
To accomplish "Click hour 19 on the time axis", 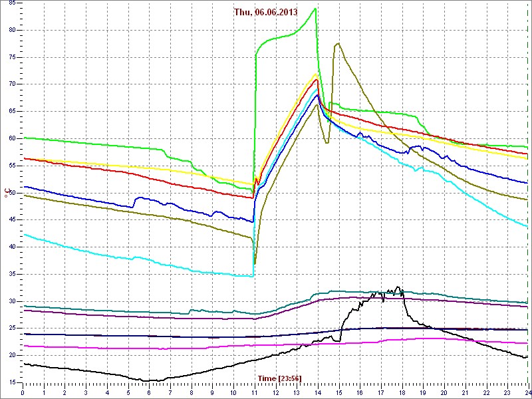I will [x=423, y=392].
